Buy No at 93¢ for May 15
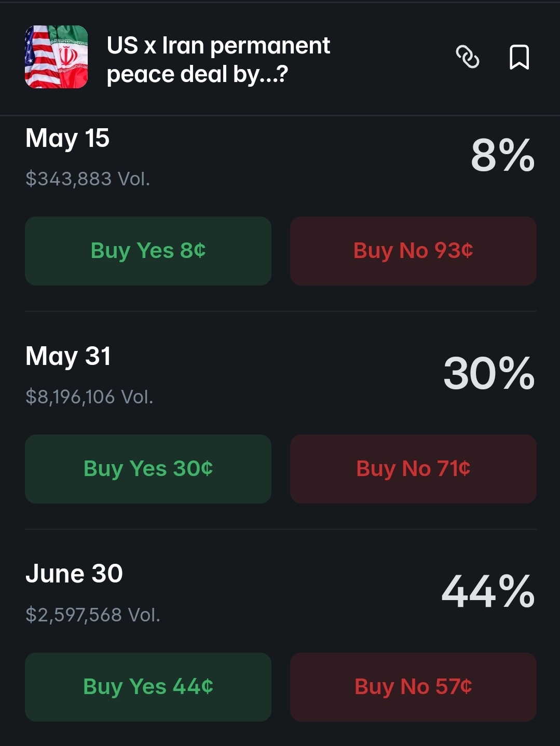Viewport: 560px width, 746px height. (413, 251)
